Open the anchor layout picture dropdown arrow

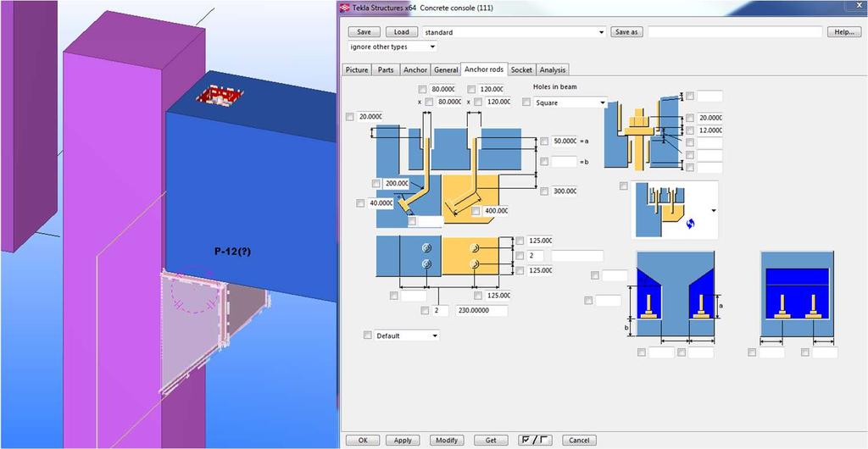(714, 211)
